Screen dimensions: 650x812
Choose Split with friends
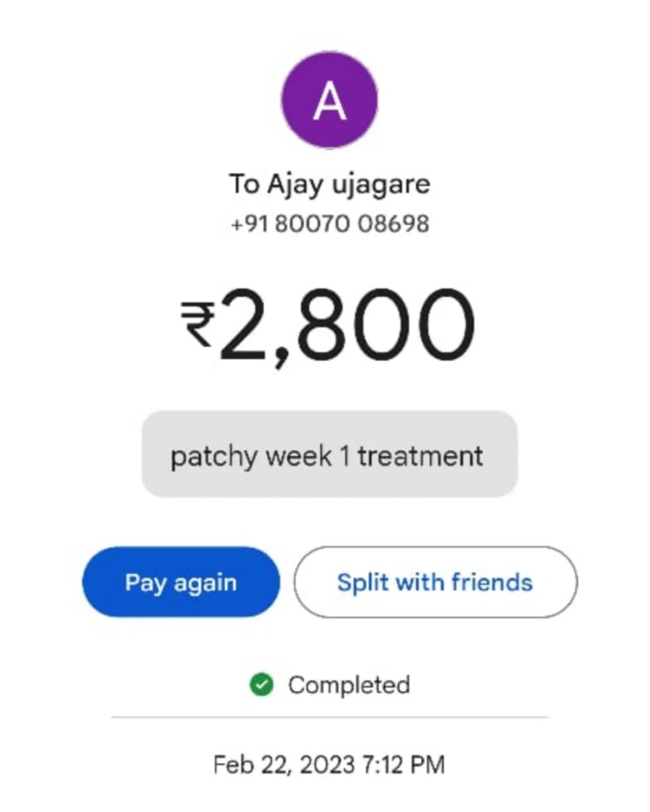click(x=435, y=582)
